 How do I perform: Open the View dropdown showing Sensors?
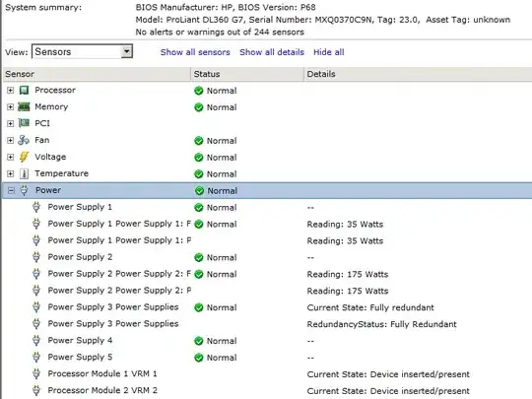point(82,51)
